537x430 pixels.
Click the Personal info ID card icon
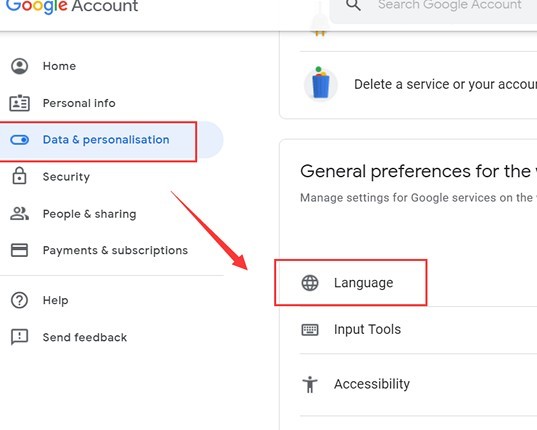[20, 103]
